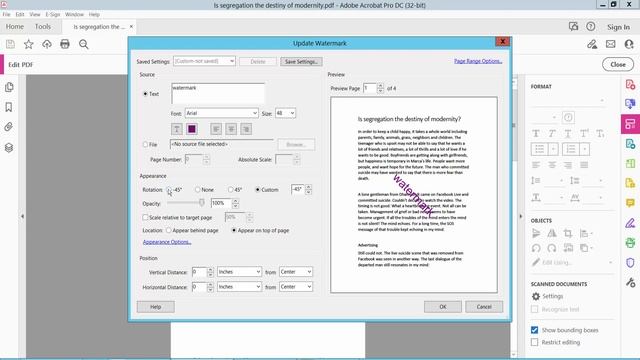640x360 pixels.
Task: Select Appear behind page option
Action: [169, 231]
